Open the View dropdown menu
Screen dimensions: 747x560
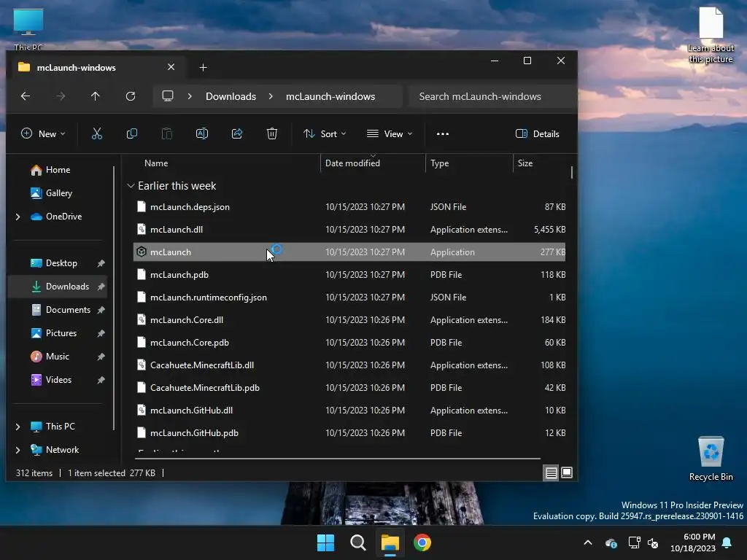click(x=390, y=134)
